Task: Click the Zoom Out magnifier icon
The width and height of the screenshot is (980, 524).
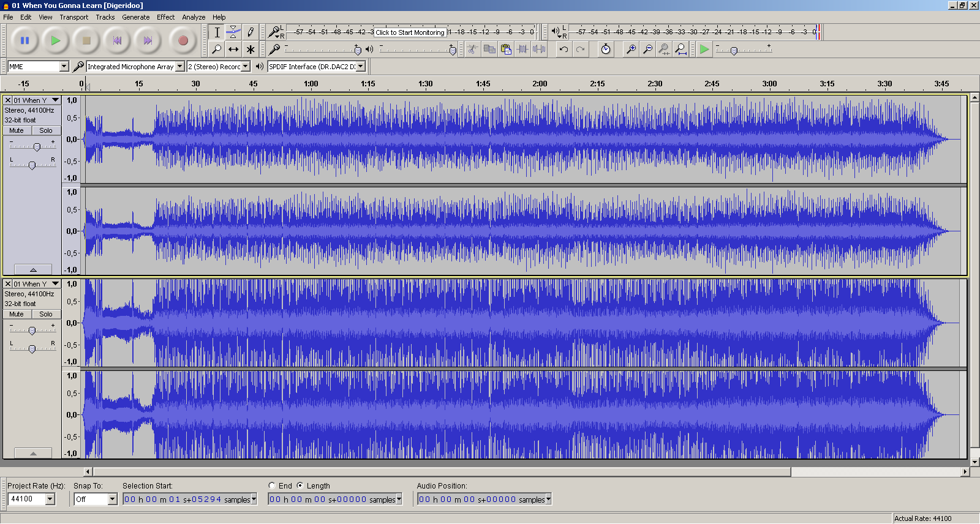Action: click(x=647, y=49)
